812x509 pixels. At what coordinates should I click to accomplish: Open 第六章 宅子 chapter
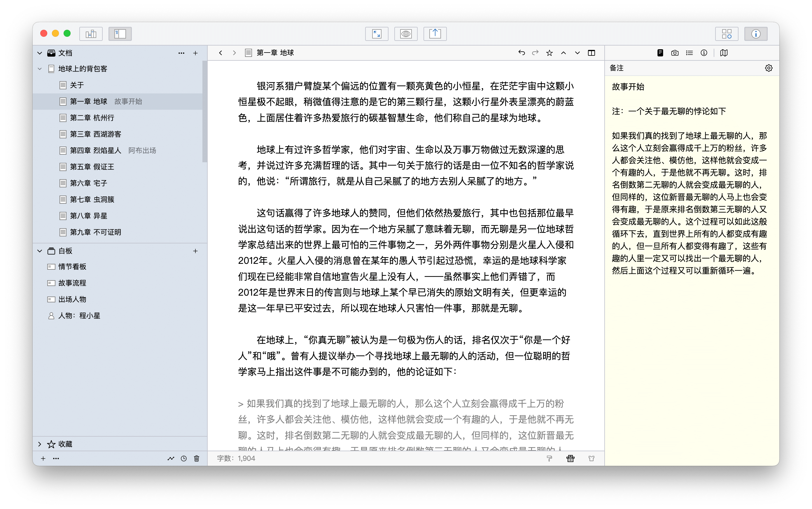[x=118, y=183]
